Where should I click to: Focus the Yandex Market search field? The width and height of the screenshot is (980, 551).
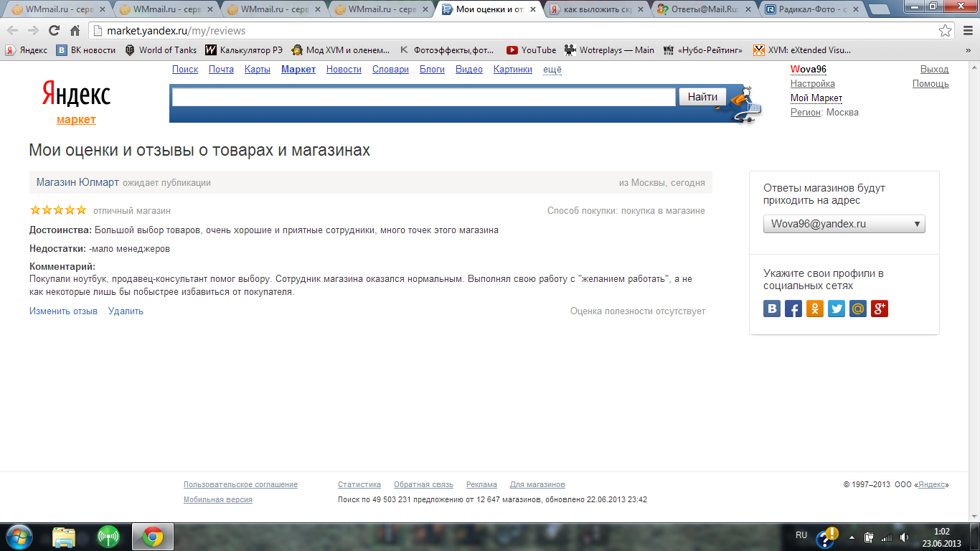[424, 97]
